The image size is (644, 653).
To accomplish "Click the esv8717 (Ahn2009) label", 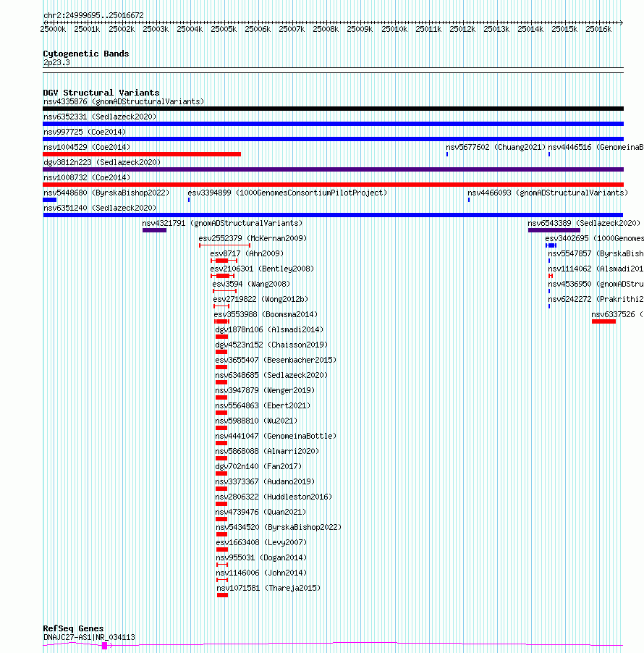I will click(x=247, y=253).
